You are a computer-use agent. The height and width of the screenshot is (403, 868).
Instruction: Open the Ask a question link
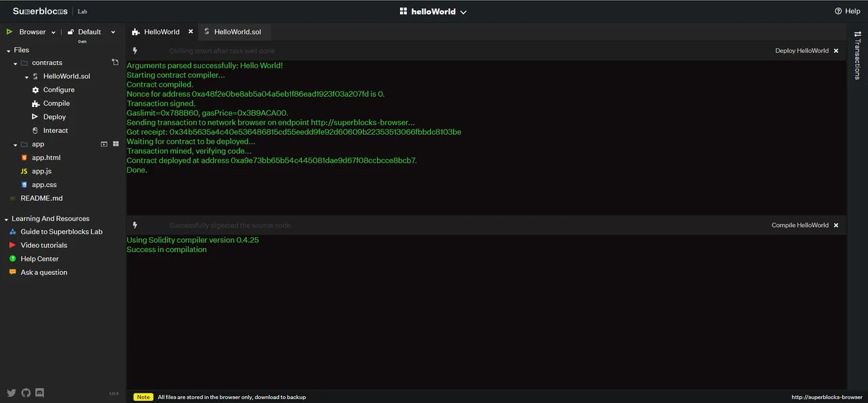tap(44, 272)
